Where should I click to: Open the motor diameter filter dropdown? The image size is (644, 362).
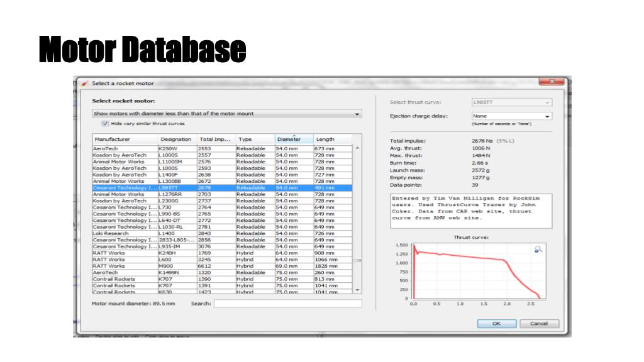point(226,114)
